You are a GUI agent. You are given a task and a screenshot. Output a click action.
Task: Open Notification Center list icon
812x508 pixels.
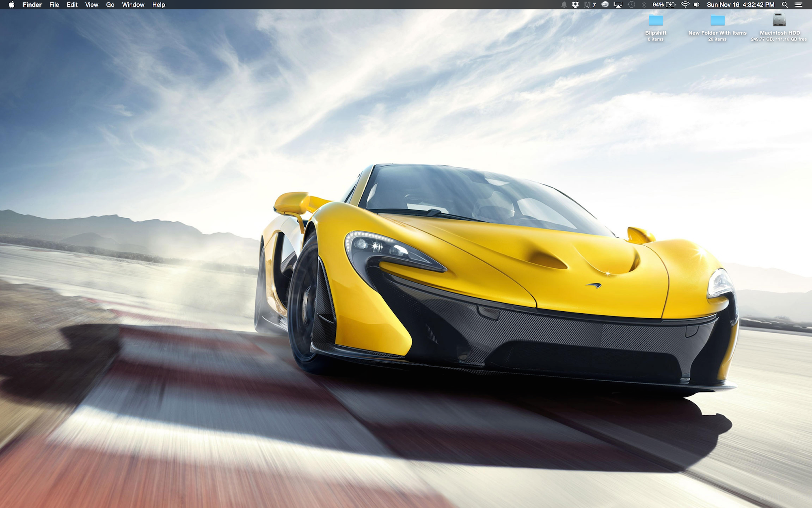pyautogui.click(x=799, y=5)
